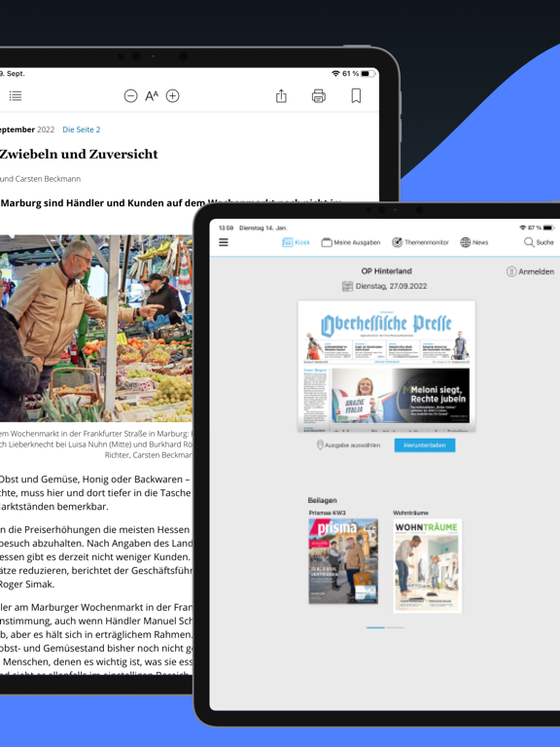Open the 'Die Seite 2' link

click(82, 129)
